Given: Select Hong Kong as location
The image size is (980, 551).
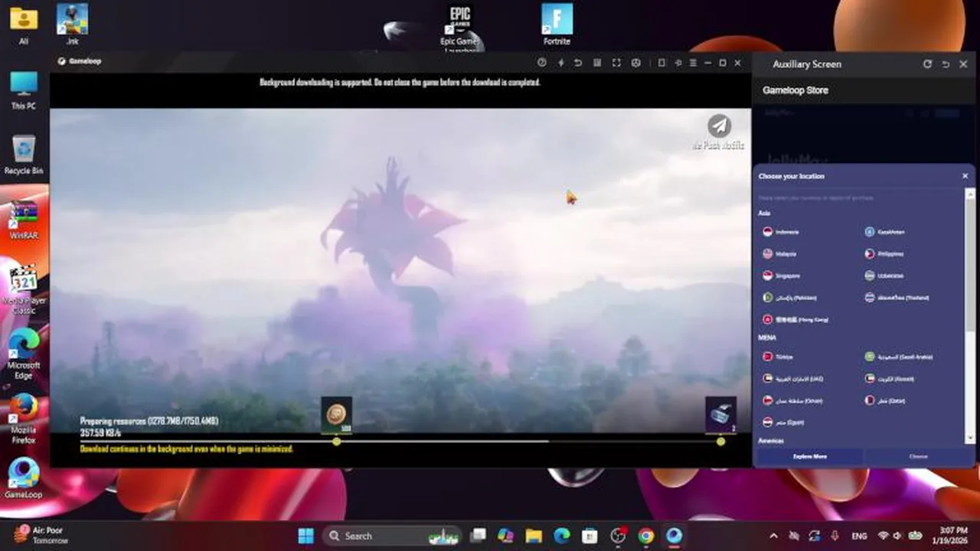Looking at the screenshot, I should point(795,319).
